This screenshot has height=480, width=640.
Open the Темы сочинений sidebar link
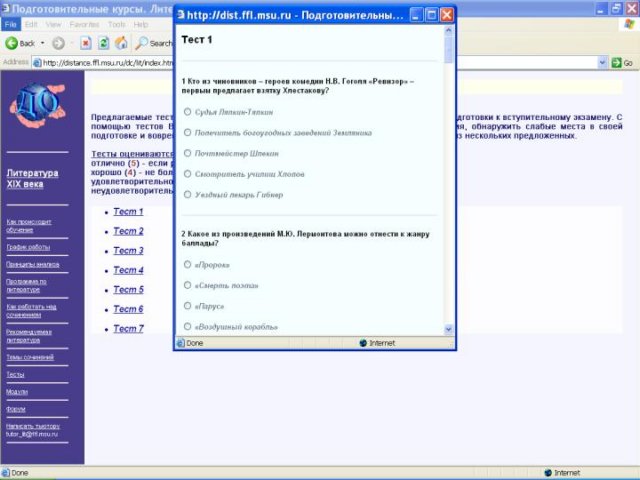30,357
